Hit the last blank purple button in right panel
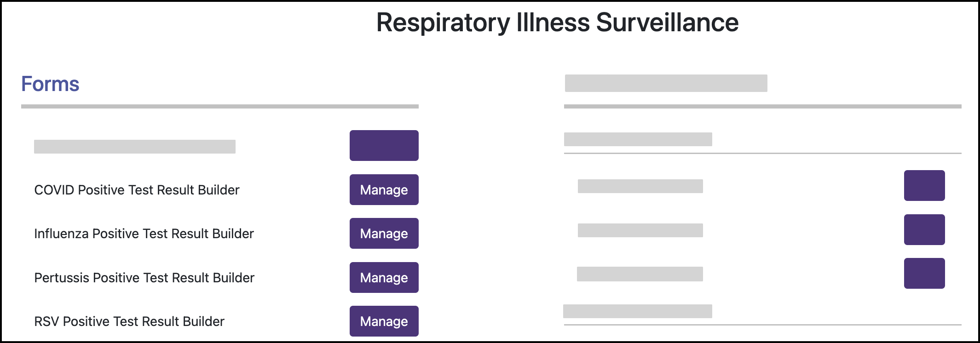The width and height of the screenshot is (980, 343). [x=924, y=273]
